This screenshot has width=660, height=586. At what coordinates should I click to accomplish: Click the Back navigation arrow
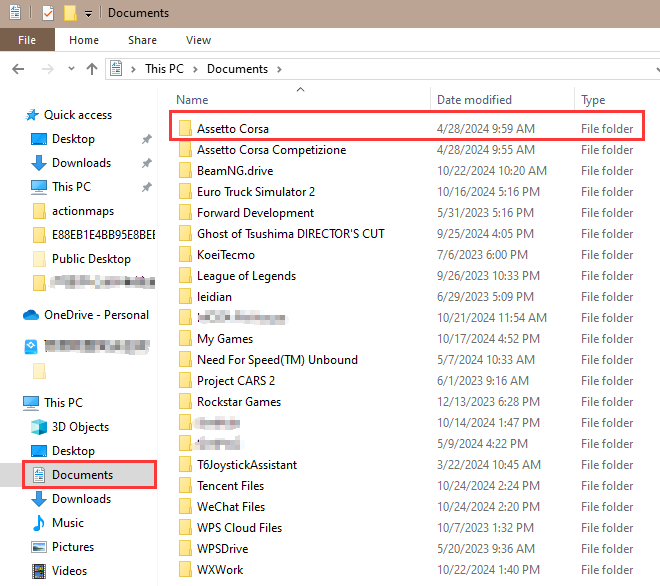(18, 69)
